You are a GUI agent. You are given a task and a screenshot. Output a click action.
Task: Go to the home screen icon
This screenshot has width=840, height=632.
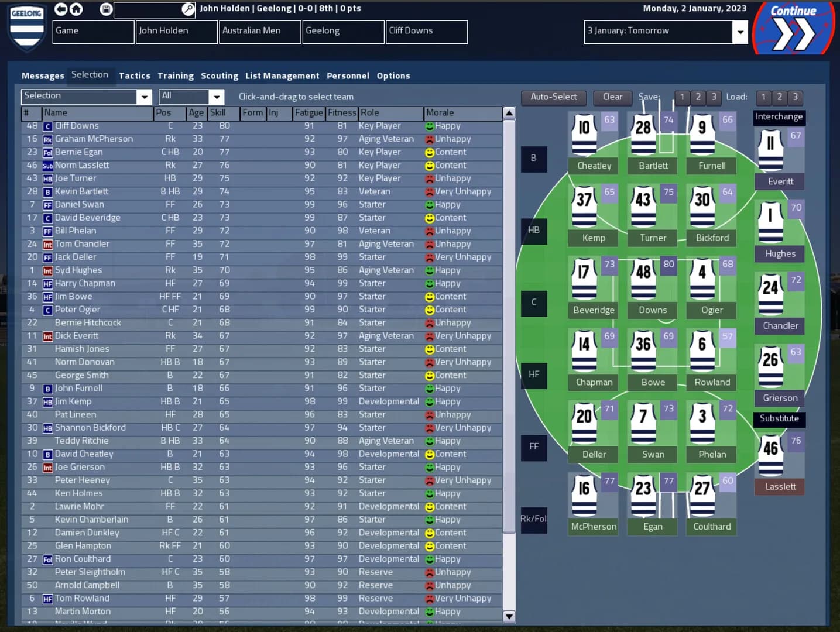(76, 9)
